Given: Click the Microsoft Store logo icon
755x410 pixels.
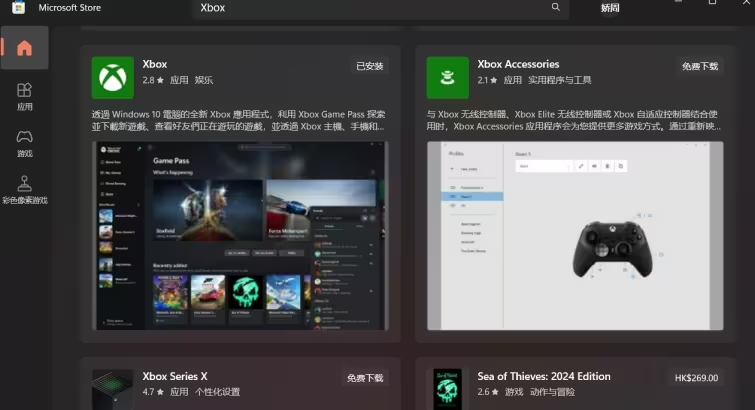Looking at the screenshot, I should (x=18, y=7).
